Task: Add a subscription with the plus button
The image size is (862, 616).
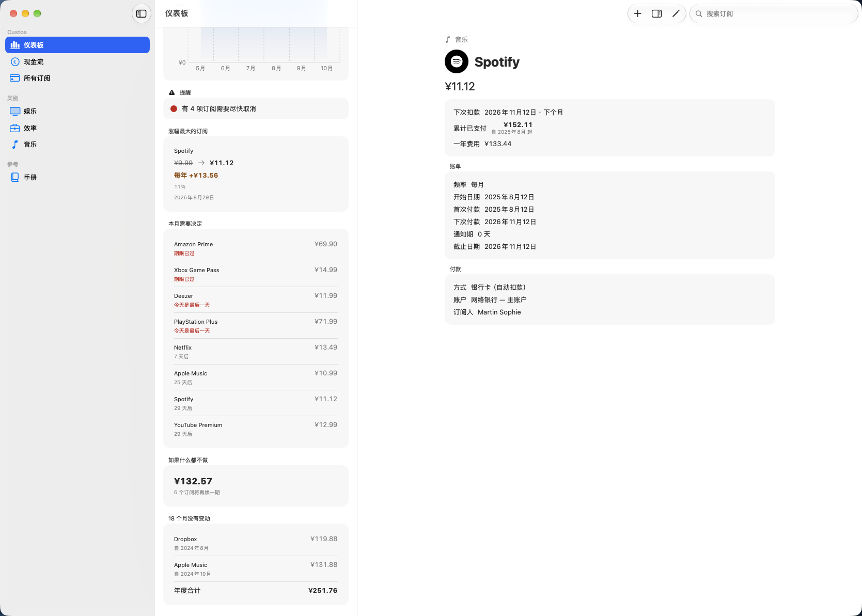Action: pos(638,13)
